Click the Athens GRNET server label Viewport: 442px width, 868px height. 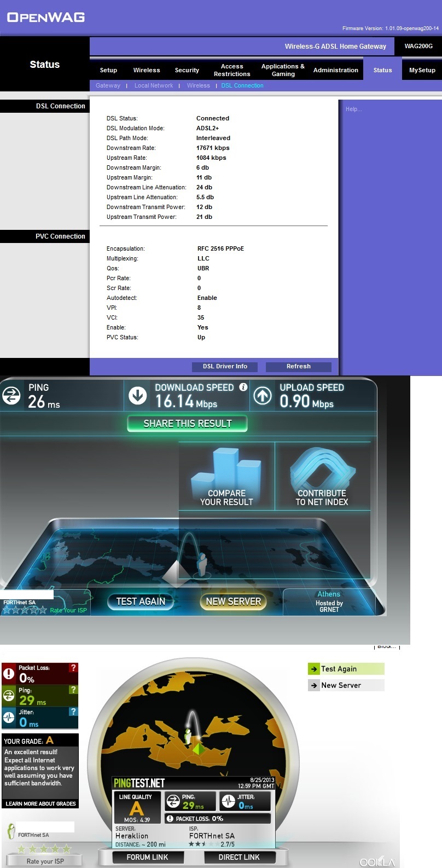329,601
